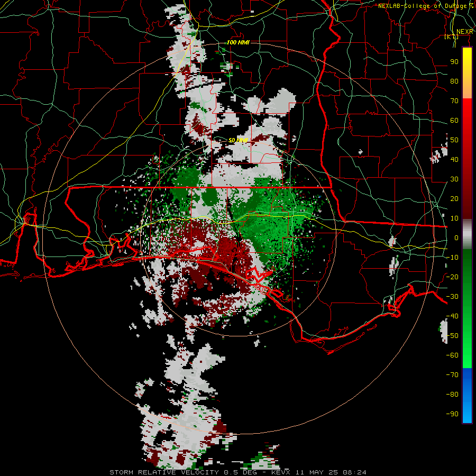Click the "08:24" timestamp in the caption
Screen dimensions: 476x476
point(354,472)
